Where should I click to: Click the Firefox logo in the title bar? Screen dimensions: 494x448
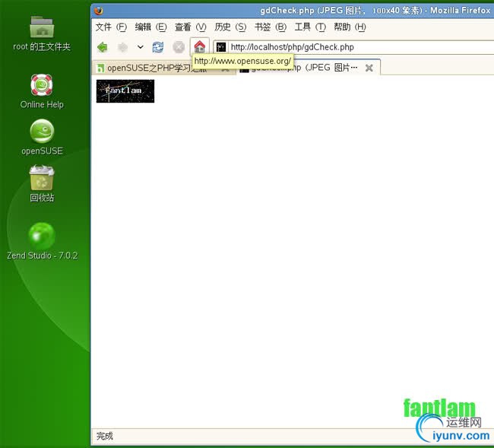(99, 11)
